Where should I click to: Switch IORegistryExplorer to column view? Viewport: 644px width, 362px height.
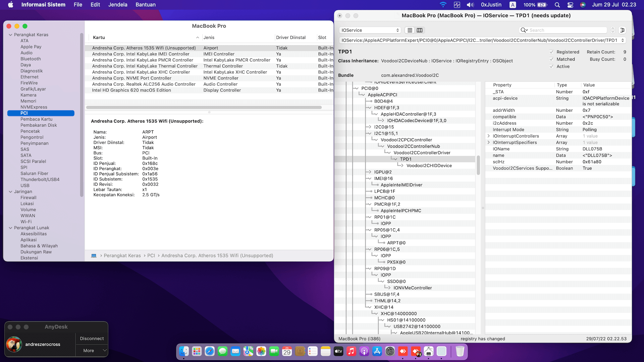420,30
